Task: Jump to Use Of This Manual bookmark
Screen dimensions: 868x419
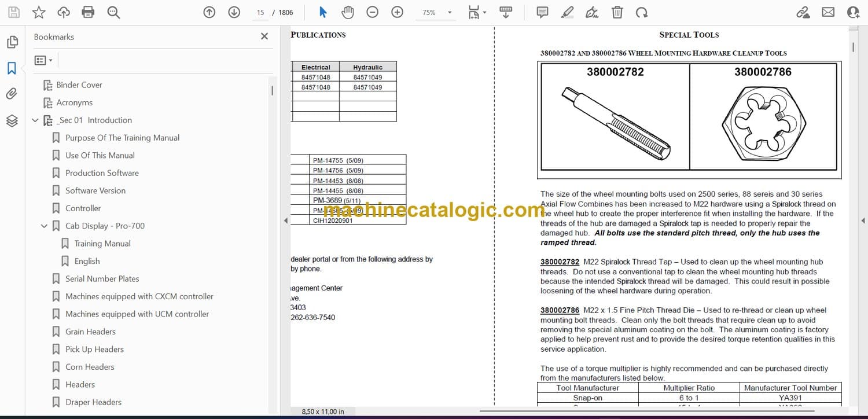Action: tap(100, 155)
